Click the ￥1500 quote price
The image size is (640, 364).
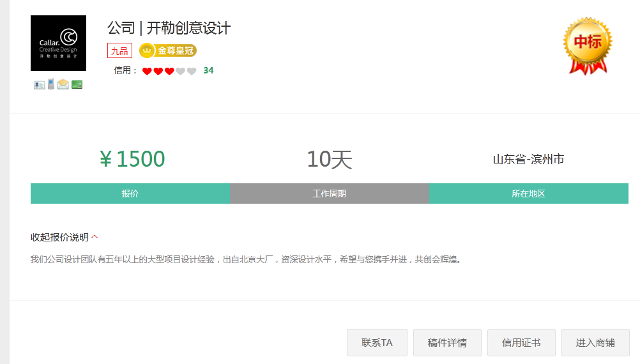point(132,159)
